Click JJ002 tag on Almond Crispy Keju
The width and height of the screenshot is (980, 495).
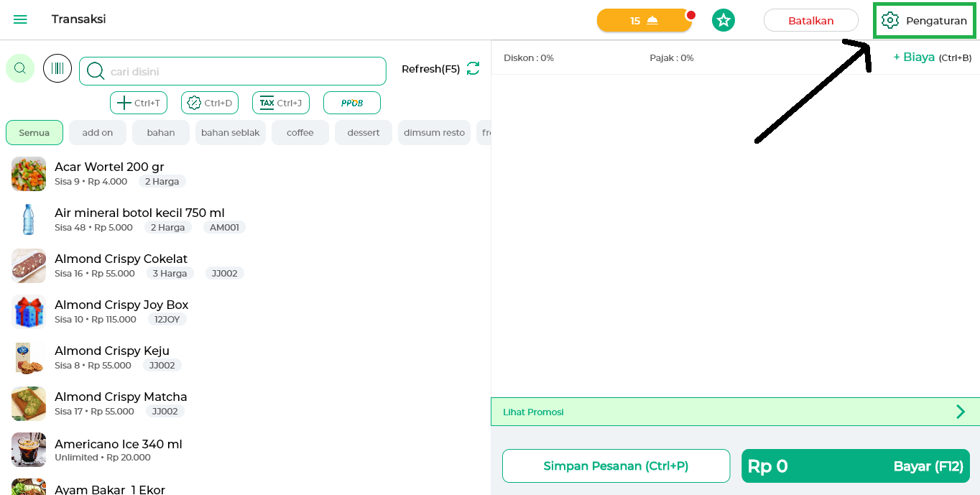click(162, 366)
